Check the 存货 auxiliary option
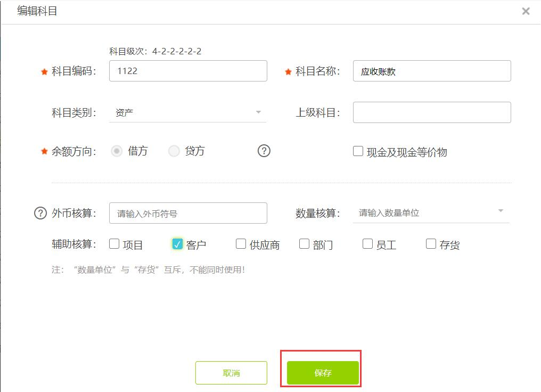The height and width of the screenshot is (392, 541). 430,243
